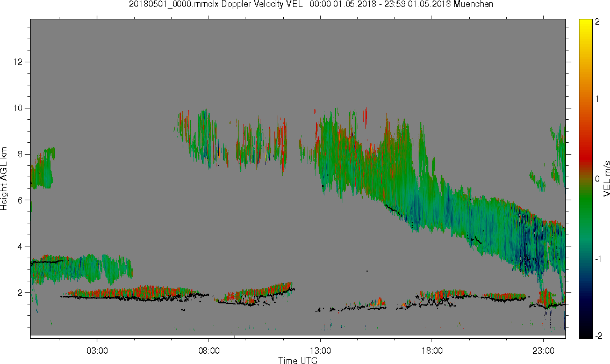Click the 'Time UTC' axis label
Viewport: 610px width, 364px height.
point(298,360)
